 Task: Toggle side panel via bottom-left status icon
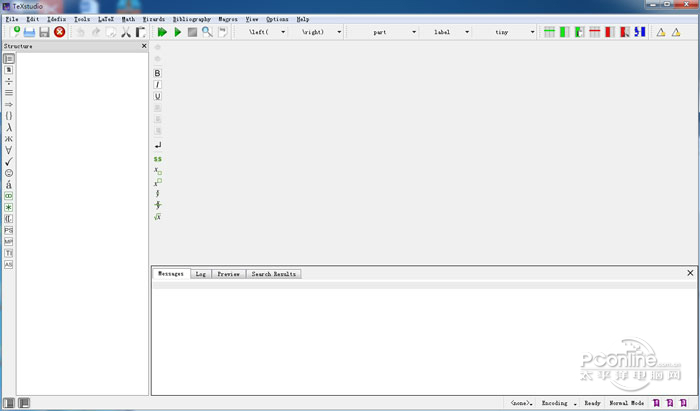tap(9, 403)
